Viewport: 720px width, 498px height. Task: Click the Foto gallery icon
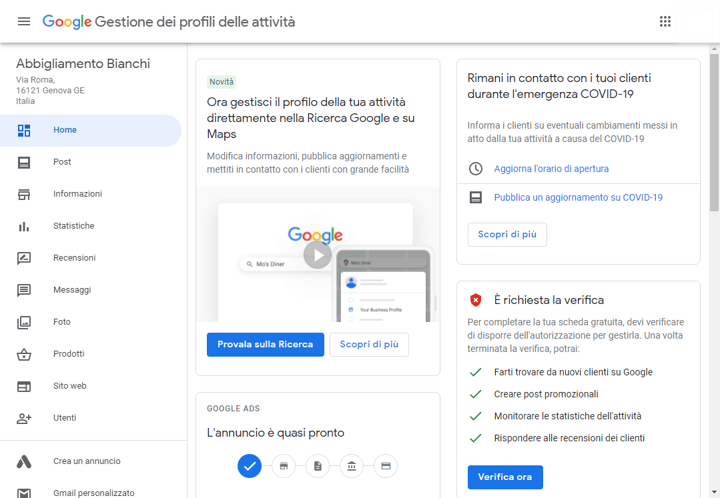(24, 323)
